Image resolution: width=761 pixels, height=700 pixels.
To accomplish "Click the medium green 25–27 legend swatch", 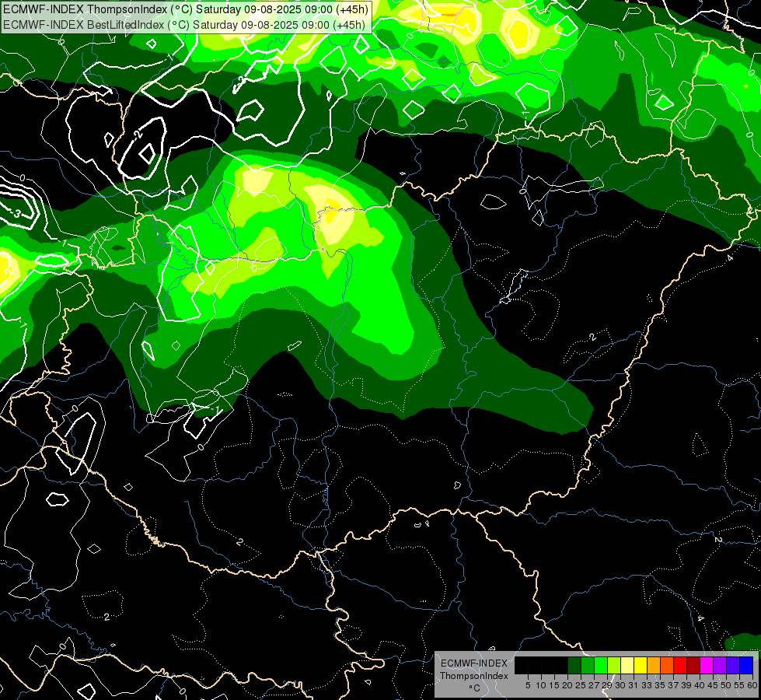I will (x=588, y=665).
